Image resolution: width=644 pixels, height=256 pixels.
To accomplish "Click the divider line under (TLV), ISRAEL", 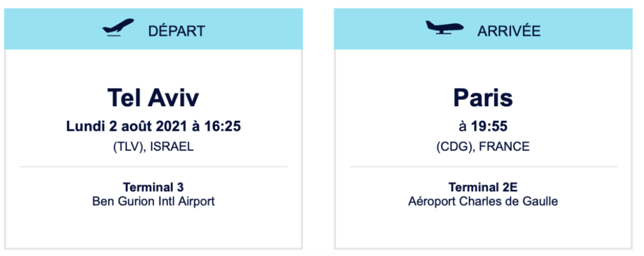I will (x=153, y=167).
